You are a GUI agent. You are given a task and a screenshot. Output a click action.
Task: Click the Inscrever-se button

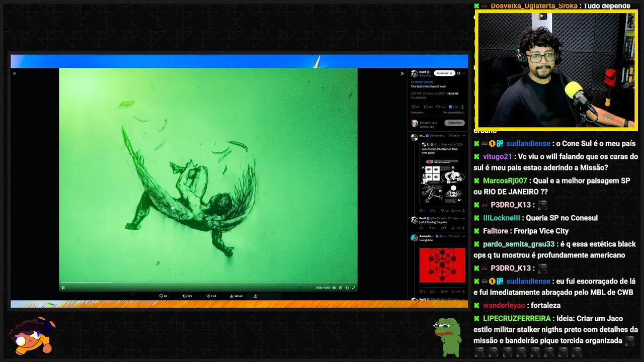click(x=445, y=73)
